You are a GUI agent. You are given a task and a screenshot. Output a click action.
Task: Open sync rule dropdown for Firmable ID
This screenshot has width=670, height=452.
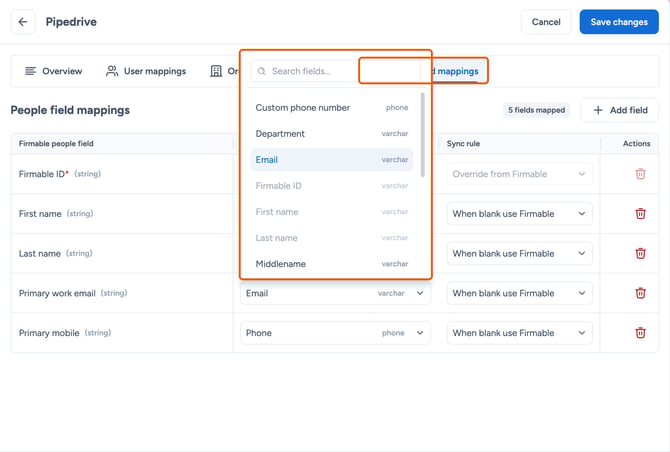[x=520, y=174]
